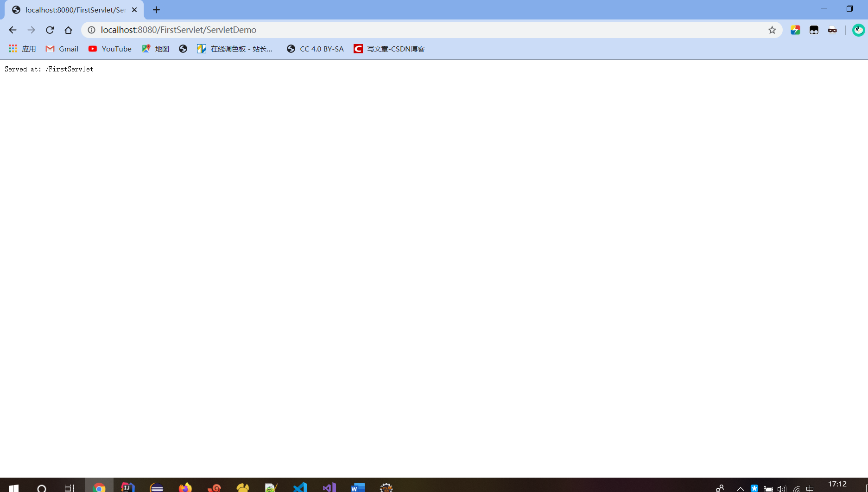This screenshot has height=492, width=868.
Task: Launch Visual Studio from the taskbar
Action: pyautogui.click(x=329, y=487)
